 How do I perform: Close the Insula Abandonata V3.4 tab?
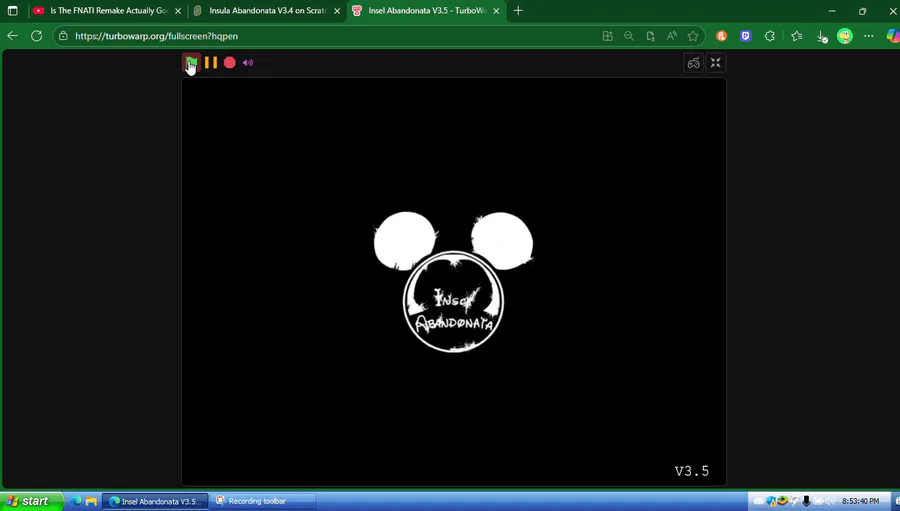337,10
